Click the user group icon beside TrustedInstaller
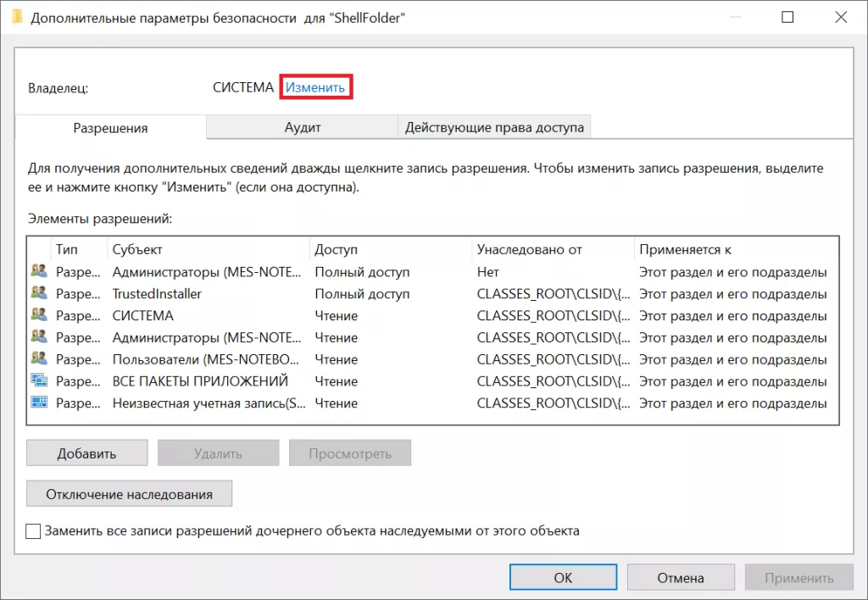 pyautogui.click(x=39, y=293)
